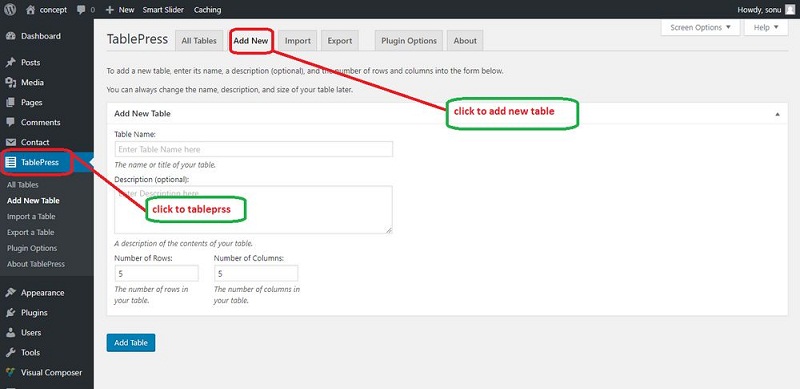The image size is (800, 389).
Task: Open Caching in admin bar
Action: 208,10
